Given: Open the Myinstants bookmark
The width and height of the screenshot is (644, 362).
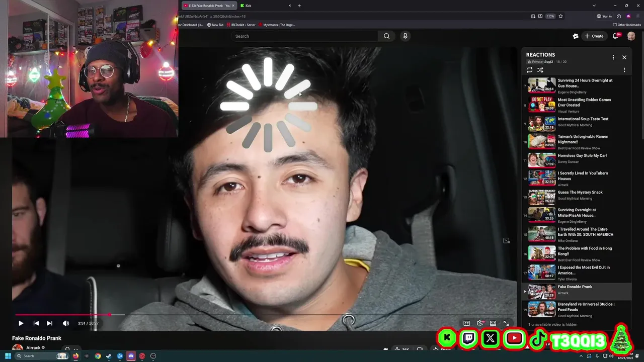Looking at the screenshot, I should click(277, 25).
